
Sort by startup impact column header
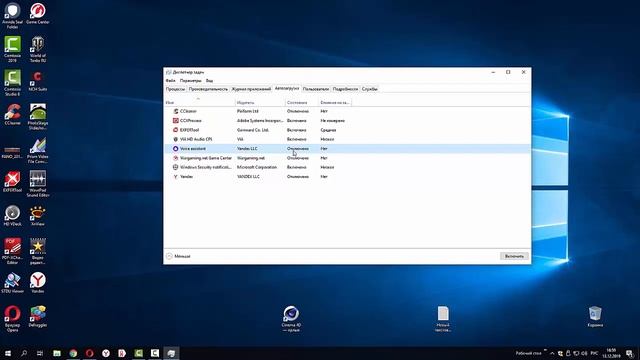pos(335,102)
